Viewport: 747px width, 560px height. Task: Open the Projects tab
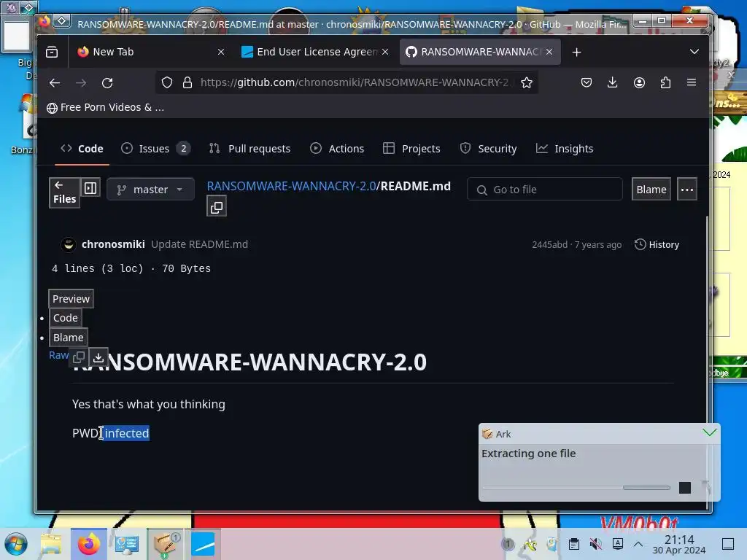411,149
